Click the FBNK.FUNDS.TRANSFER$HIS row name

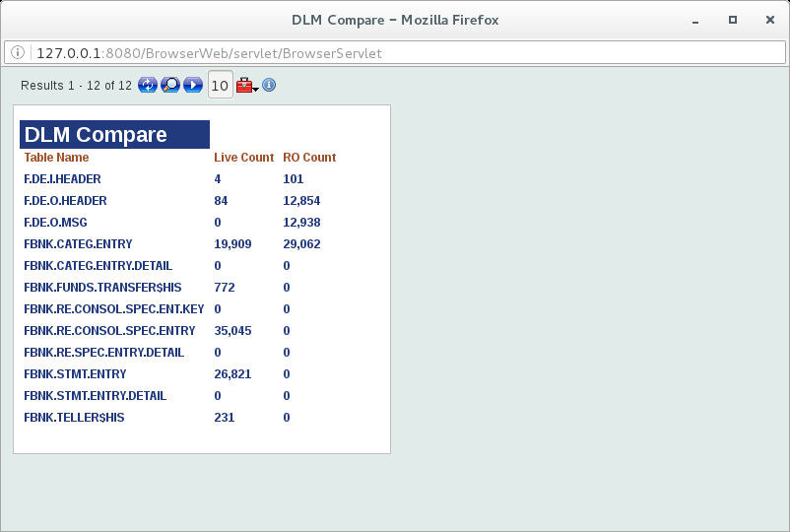click(102, 288)
